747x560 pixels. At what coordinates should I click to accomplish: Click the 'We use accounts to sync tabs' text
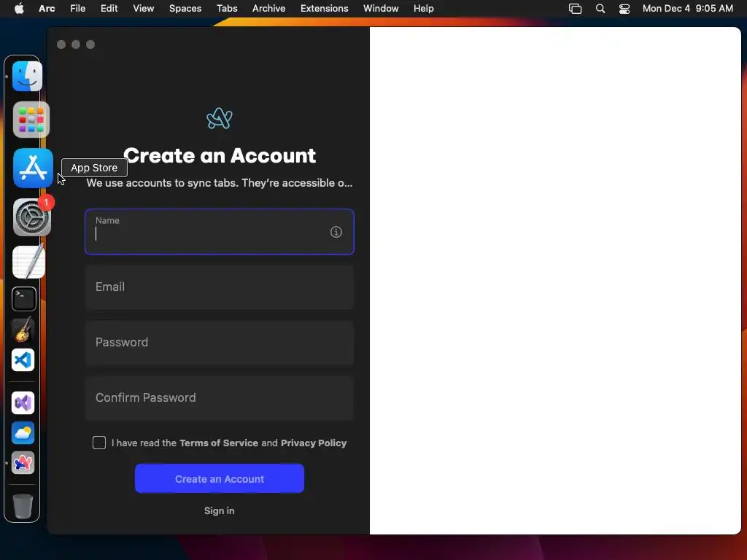tap(220, 183)
